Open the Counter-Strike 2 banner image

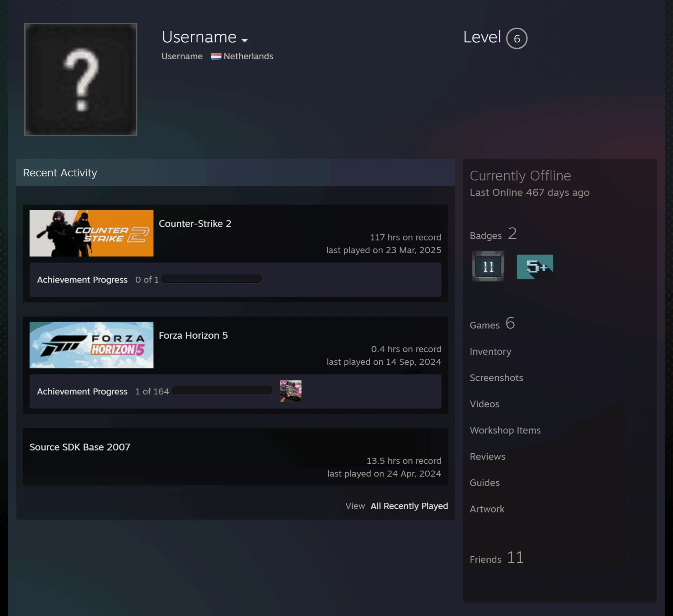click(91, 233)
